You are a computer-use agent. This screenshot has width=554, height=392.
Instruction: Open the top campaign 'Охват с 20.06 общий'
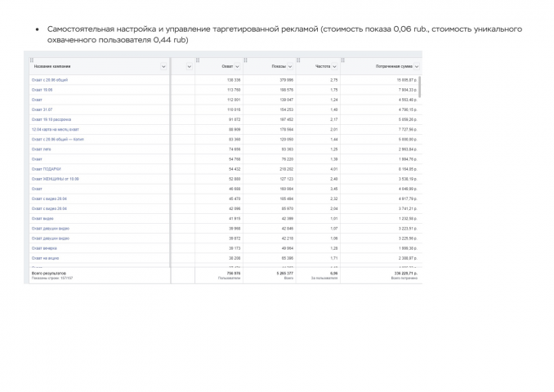coord(50,80)
